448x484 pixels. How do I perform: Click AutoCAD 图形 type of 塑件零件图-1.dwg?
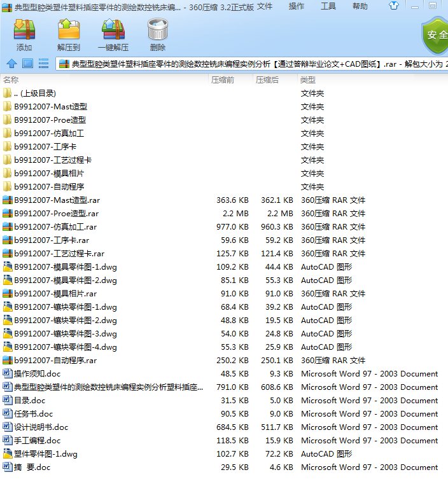coord(326,453)
